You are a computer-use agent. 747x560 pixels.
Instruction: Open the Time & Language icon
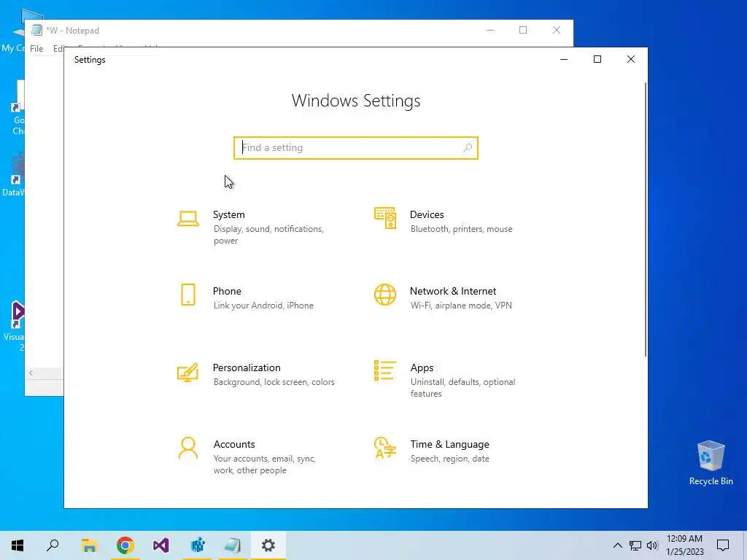385,448
